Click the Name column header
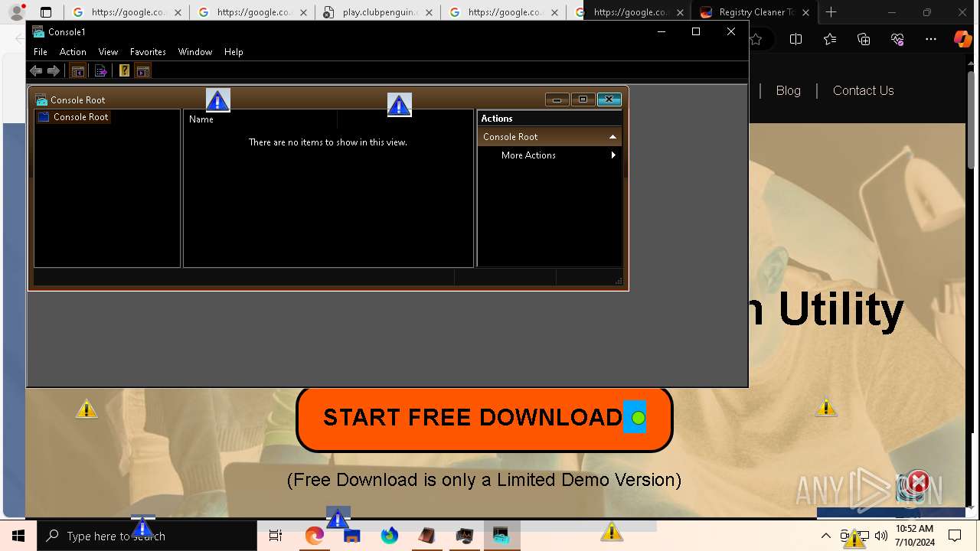This screenshot has width=980, height=551. pyautogui.click(x=260, y=119)
